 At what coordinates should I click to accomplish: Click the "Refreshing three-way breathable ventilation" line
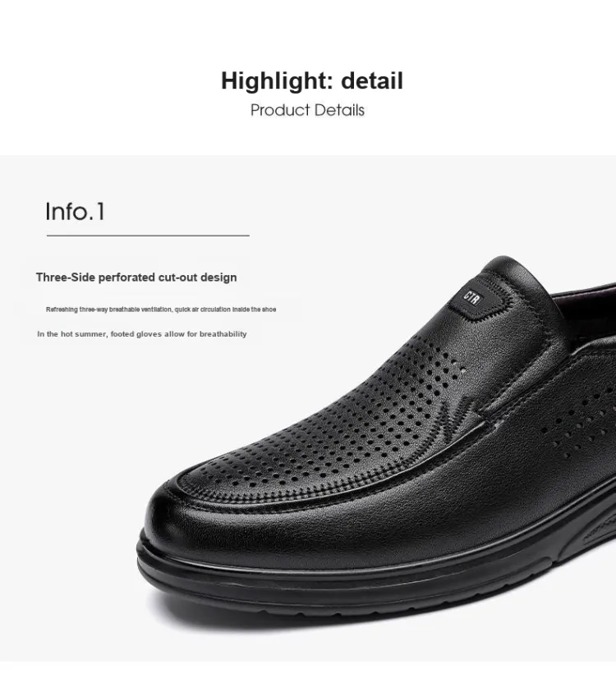click(x=161, y=309)
